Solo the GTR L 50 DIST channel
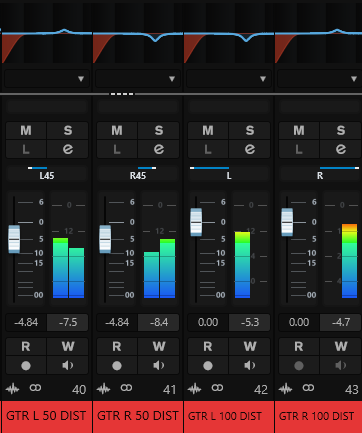The height and width of the screenshot is (433, 362). [x=68, y=130]
